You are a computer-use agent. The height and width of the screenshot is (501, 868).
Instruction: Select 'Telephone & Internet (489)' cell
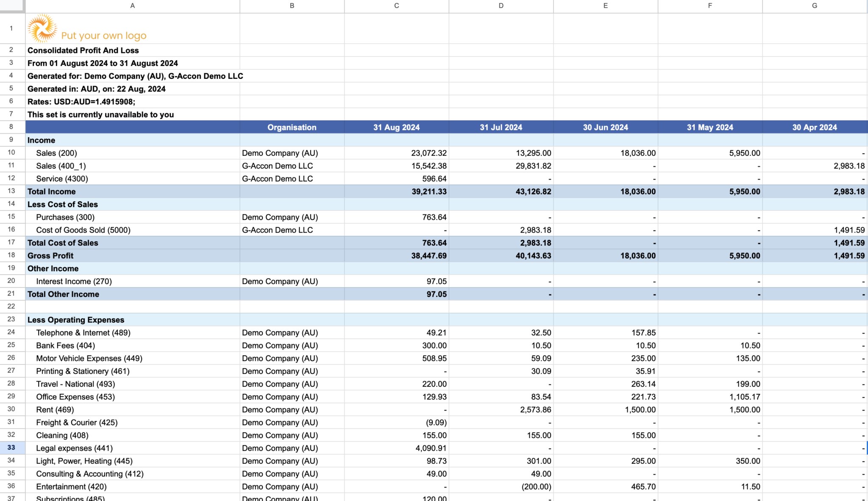[x=133, y=333]
